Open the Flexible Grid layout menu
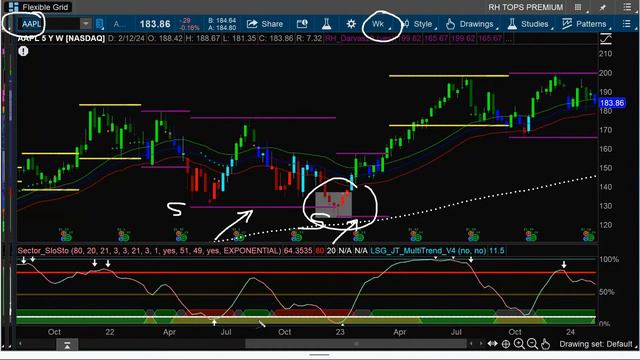The image size is (640, 360). [x=39, y=7]
